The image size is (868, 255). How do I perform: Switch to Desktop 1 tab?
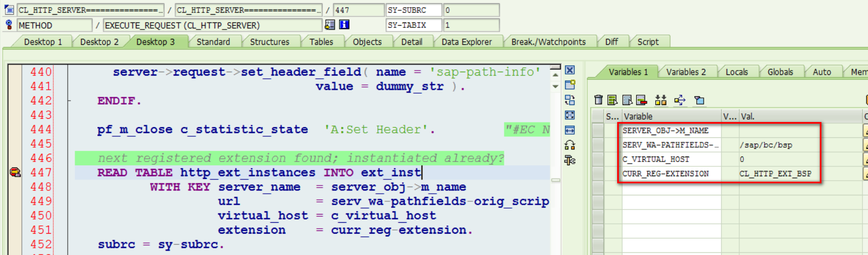tap(43, 42)
